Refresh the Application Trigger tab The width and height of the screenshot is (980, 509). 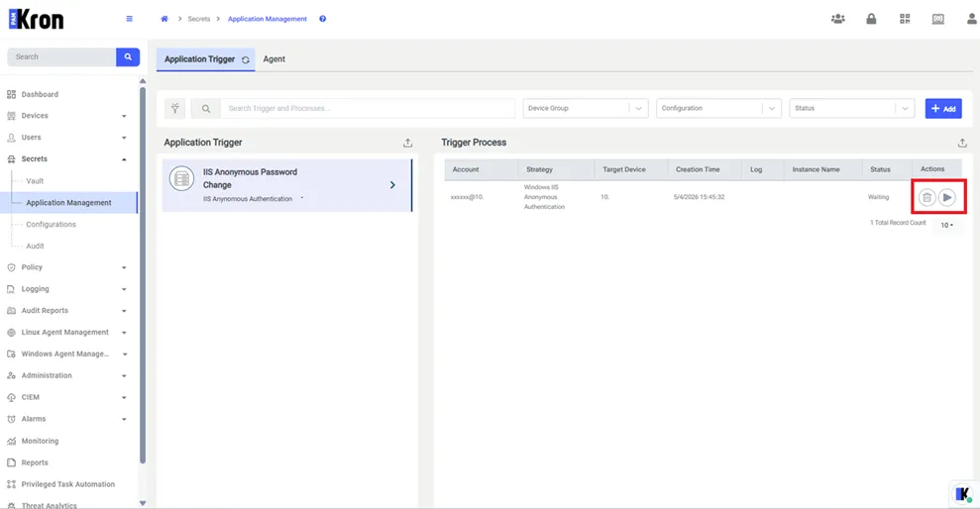click(246, 60)
